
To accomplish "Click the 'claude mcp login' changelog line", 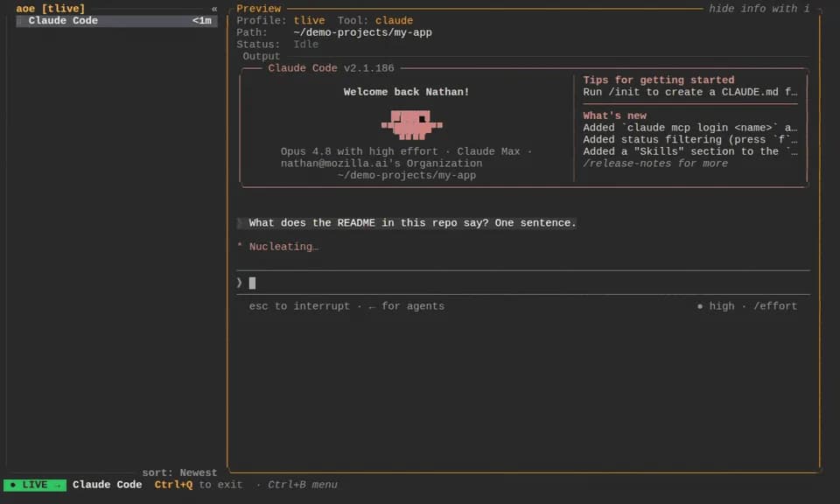I will 690,128.
